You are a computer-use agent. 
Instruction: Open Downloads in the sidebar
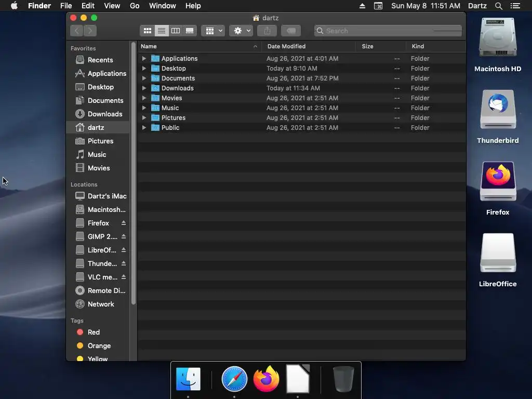98,114
